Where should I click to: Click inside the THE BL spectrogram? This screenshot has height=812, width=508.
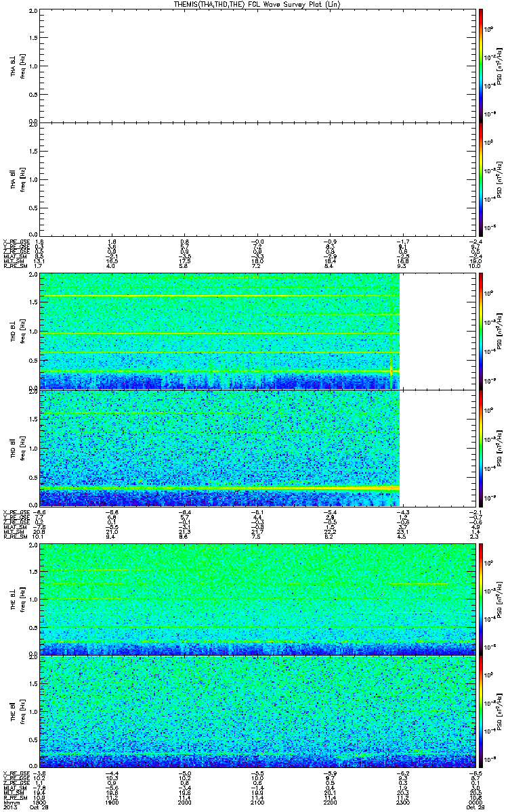click(x=256, y=599)
